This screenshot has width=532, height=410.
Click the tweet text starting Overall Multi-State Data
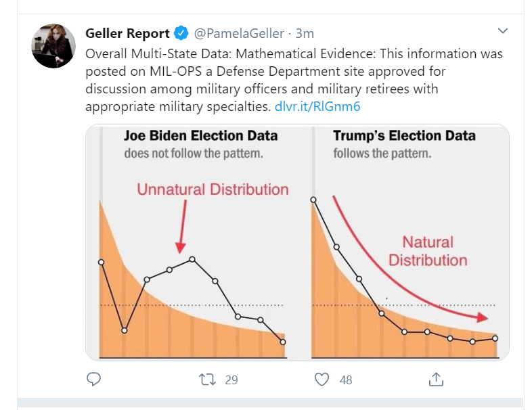[294, 80]
